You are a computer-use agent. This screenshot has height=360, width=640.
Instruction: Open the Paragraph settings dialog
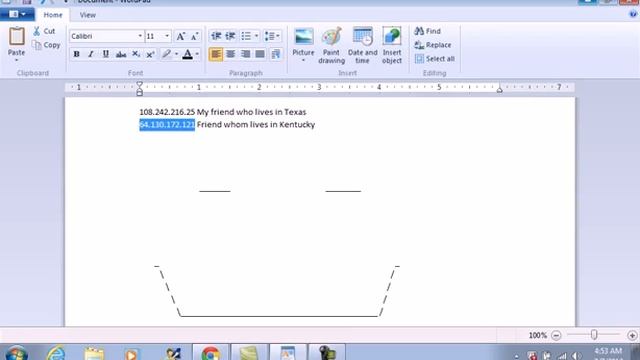276,54
